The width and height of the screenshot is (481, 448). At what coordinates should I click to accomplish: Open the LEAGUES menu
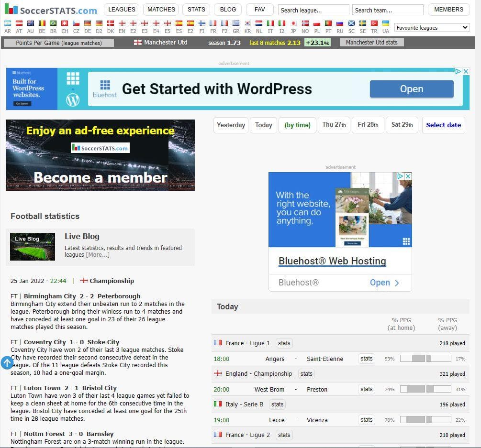coord(122,9)
